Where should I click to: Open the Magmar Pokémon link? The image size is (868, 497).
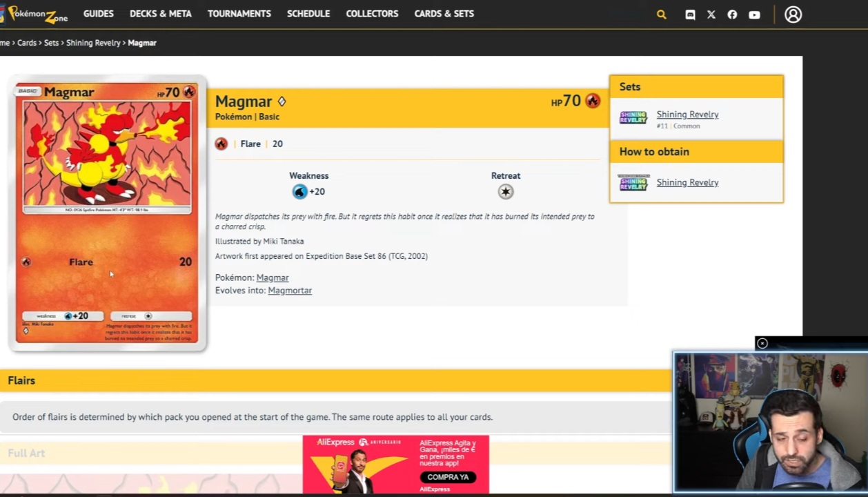(273, 277)
